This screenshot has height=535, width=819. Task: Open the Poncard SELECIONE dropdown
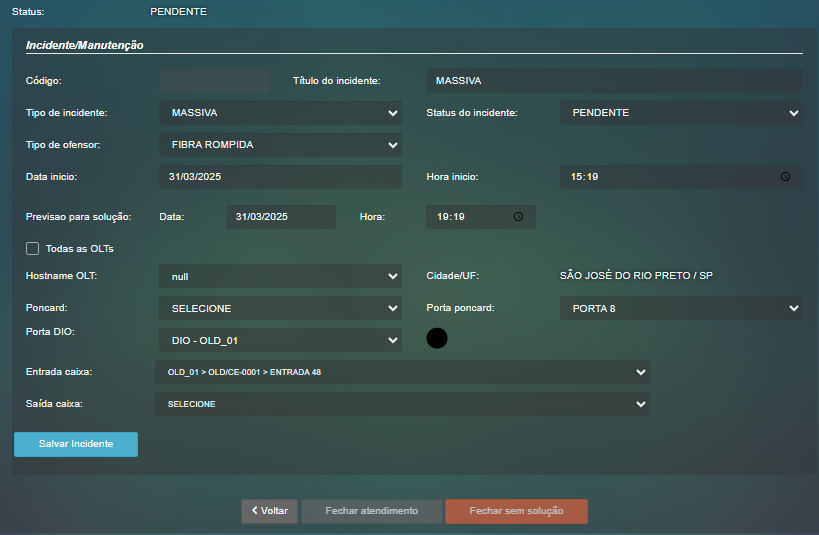click(x=280, y=308)
